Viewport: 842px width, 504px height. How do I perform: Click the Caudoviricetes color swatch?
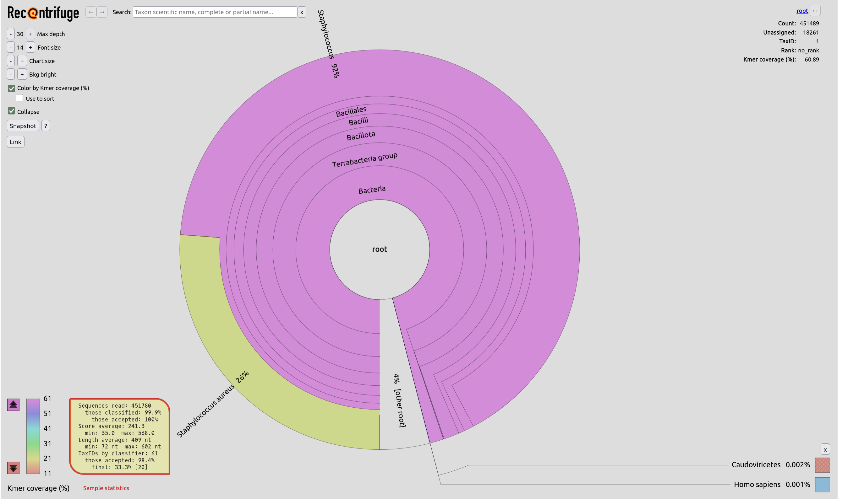pos(823,466)
